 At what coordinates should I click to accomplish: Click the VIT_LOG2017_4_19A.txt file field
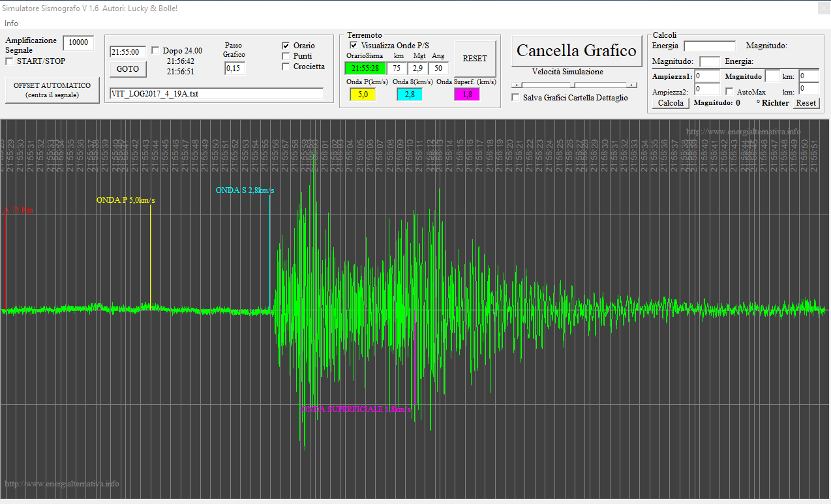click(x=217, y=93)
